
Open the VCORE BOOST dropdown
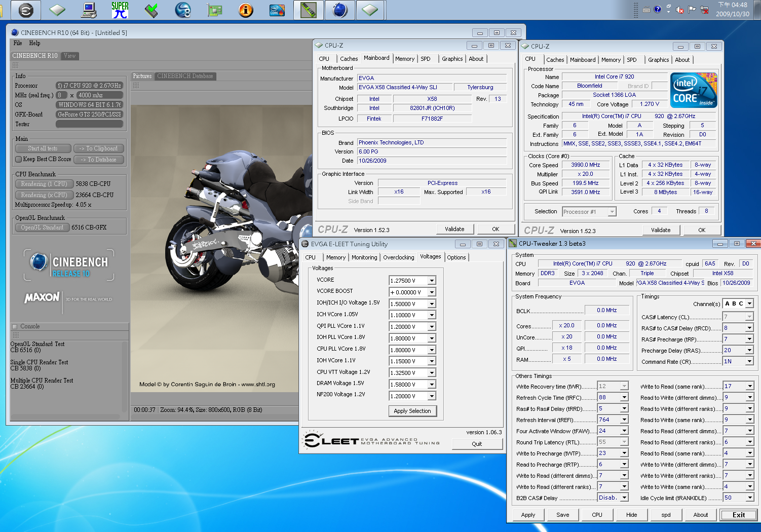tap(432, 292)
